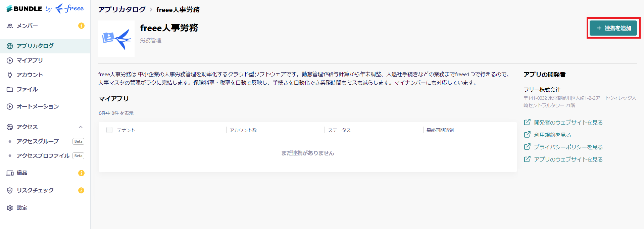Click the folder icon beside ファイル

(x=10, y=89)
